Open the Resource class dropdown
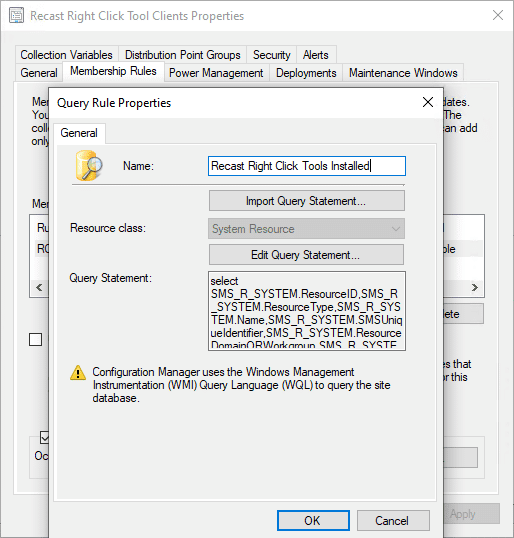The image size is (514, 538). (306, 229)
